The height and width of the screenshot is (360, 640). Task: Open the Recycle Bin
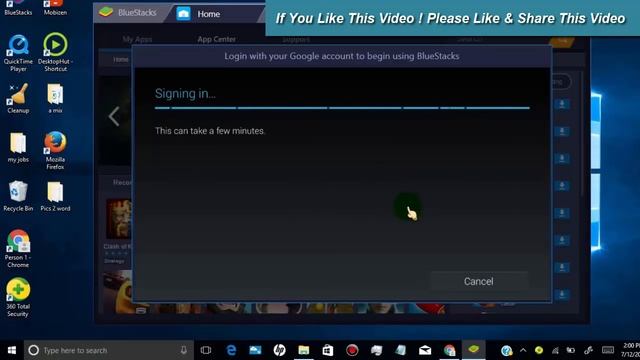18,196
